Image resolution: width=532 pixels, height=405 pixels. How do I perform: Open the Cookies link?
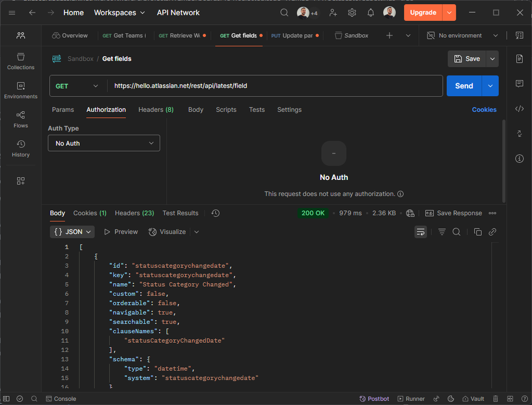click(x=484, y=110)
